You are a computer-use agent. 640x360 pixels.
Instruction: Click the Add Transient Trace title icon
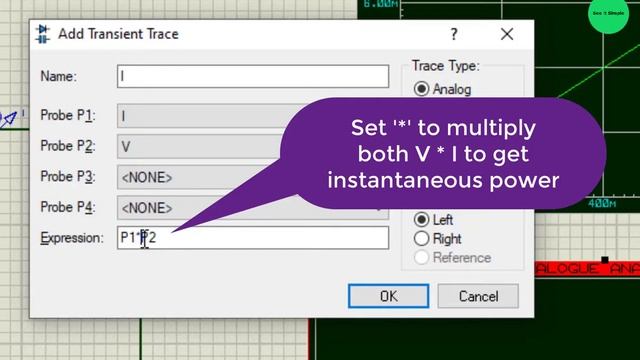click(42, 34)
